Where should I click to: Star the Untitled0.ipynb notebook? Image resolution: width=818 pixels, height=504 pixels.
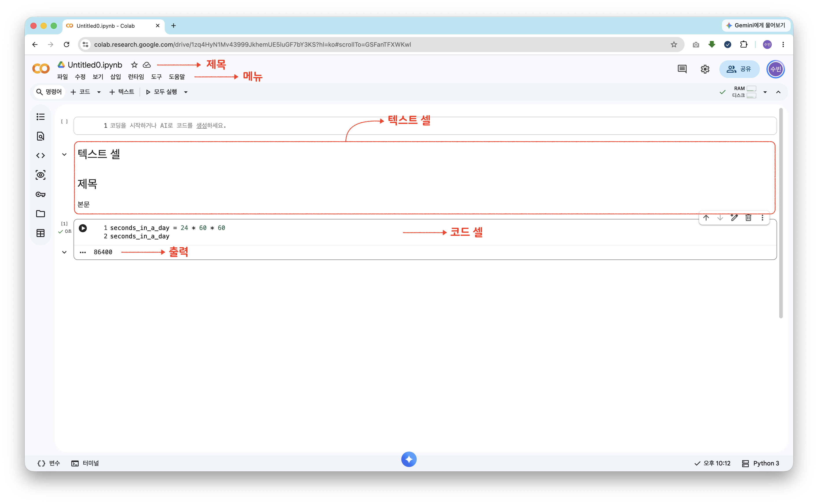[134, 65]
